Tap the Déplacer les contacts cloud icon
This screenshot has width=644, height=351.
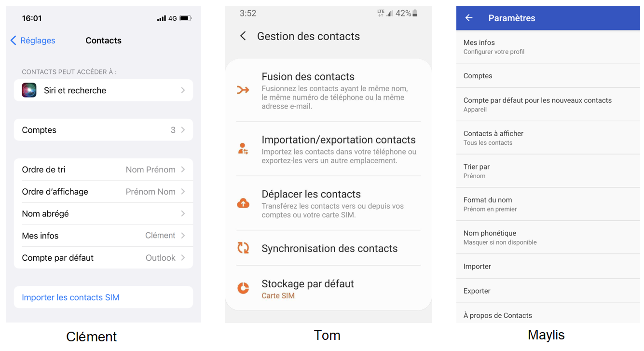[x=243, y=203]
